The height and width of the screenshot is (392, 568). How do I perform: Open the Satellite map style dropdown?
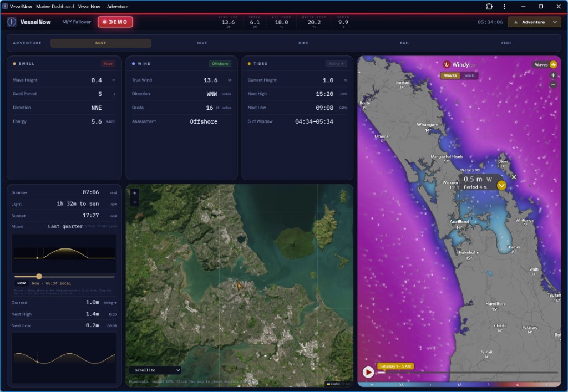coord(155,370)
